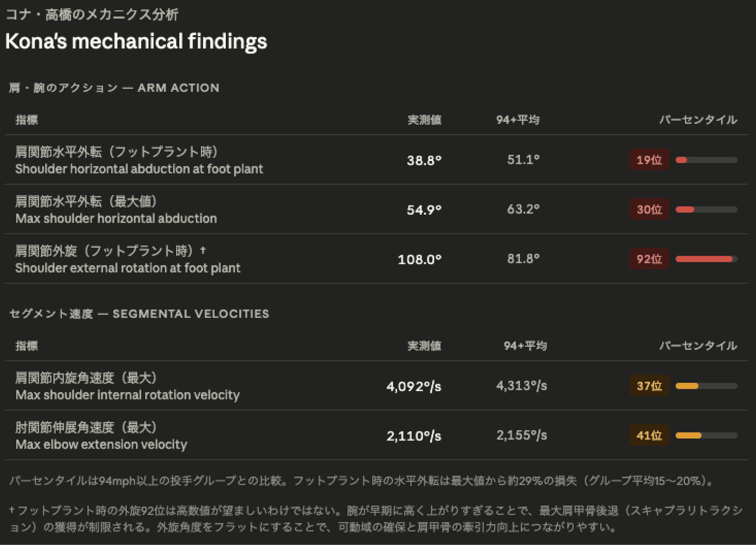Image resolution: width=756 pixels, height=545 pixels.
Task: Click the 30位 percentile badge
Action: (x=649, y=209)
